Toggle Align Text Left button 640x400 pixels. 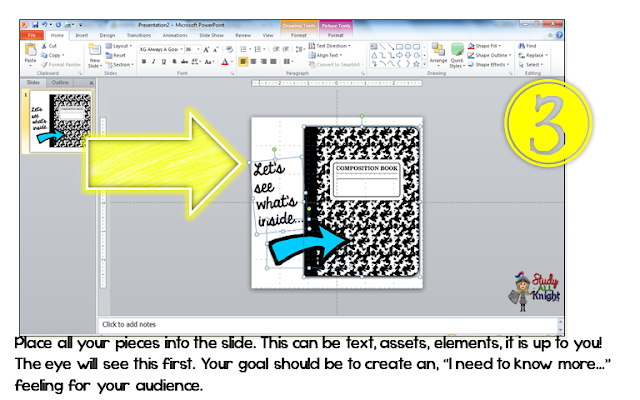click(243, 62)
